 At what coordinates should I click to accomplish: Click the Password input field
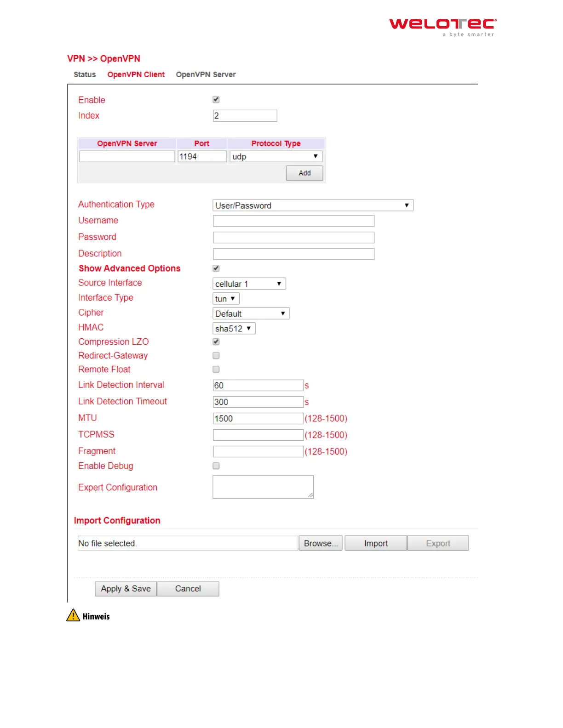pos(293,238)
